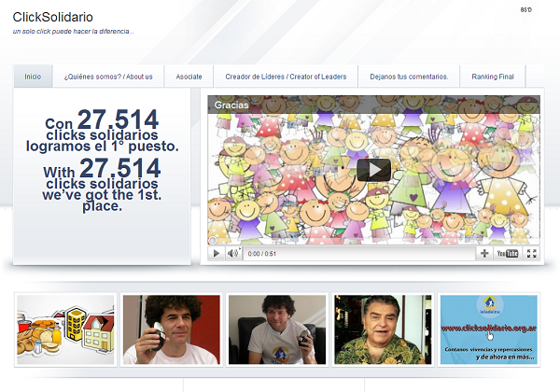Click the www.clicksolidario.org.ar blue banner thumbnail
The height and width of the screenshot is (392, 560).
pyautogui.click(x=488, y=329)
